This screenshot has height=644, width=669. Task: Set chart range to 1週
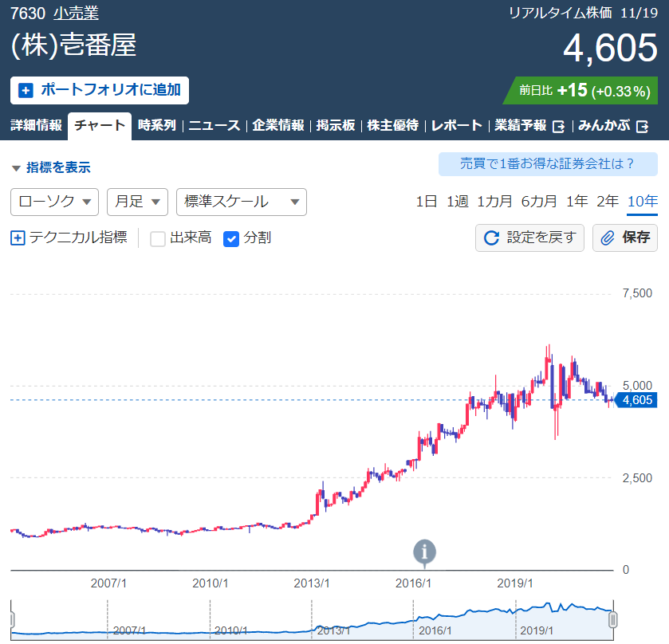pos(458,202)
